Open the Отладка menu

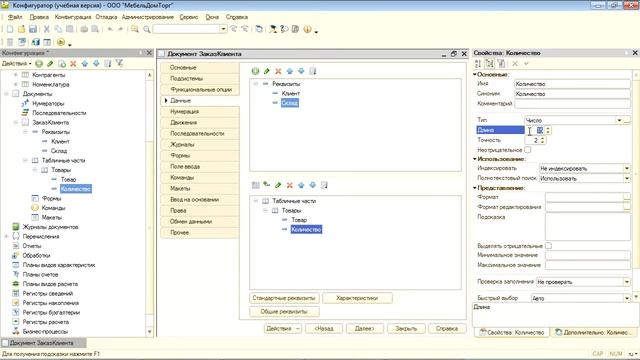point(107,17)
